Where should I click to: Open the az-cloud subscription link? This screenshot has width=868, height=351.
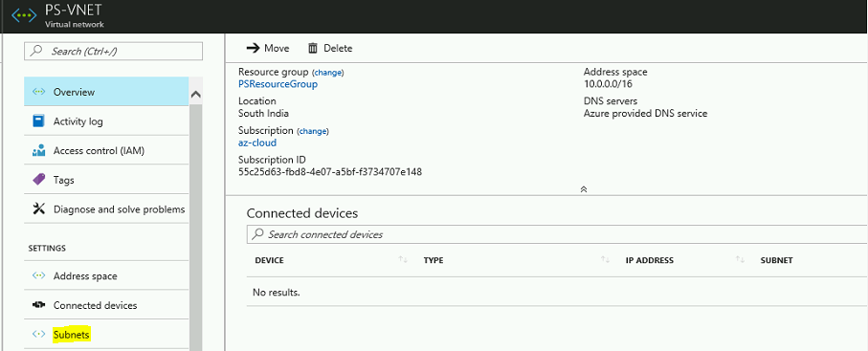click(x=257, y=143)
